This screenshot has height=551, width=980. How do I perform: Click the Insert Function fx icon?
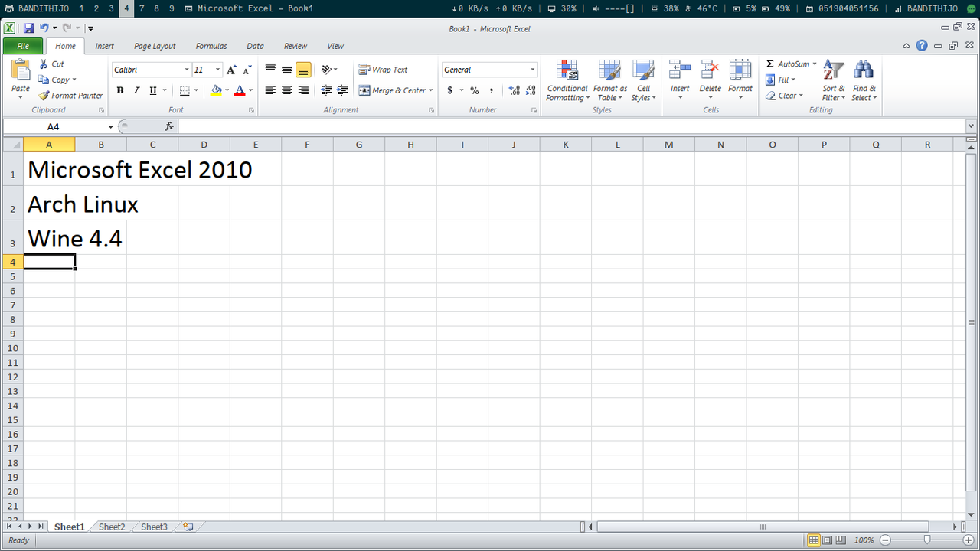pyautogui.click(x=169, y=126)
